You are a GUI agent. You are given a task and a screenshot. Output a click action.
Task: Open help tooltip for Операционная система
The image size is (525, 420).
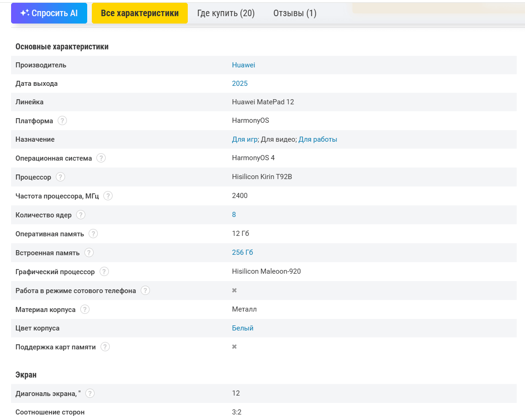click(101, 158)
